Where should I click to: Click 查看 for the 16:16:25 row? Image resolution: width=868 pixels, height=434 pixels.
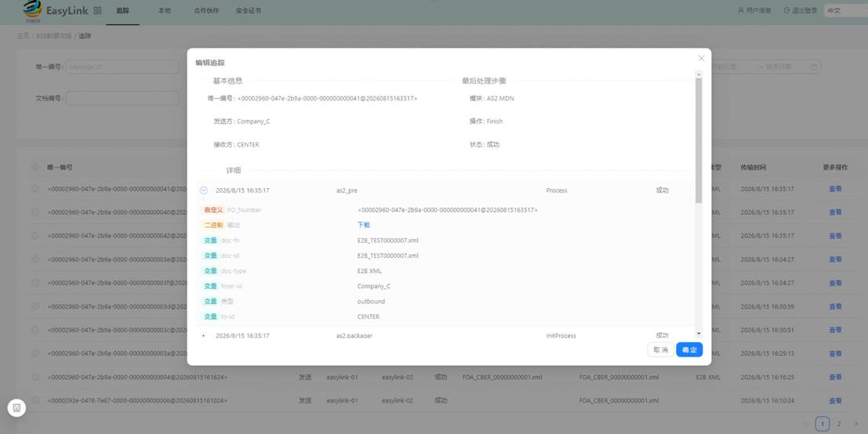835,377
